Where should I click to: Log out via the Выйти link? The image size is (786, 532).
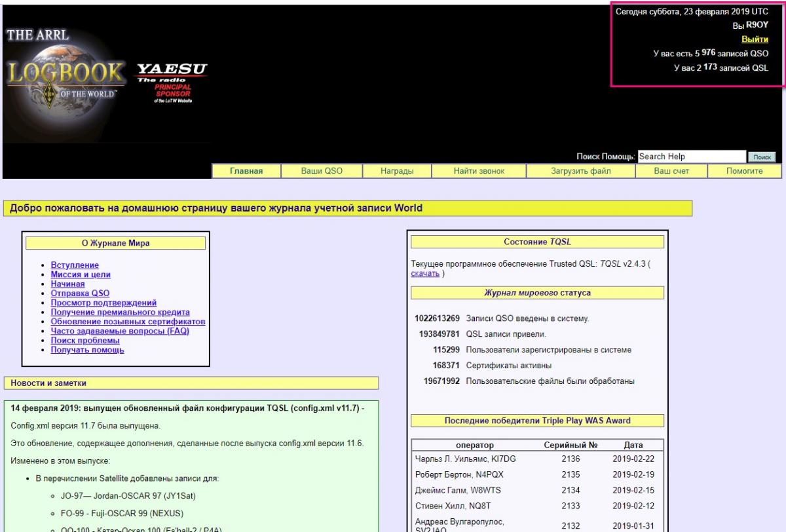[755, 39]
